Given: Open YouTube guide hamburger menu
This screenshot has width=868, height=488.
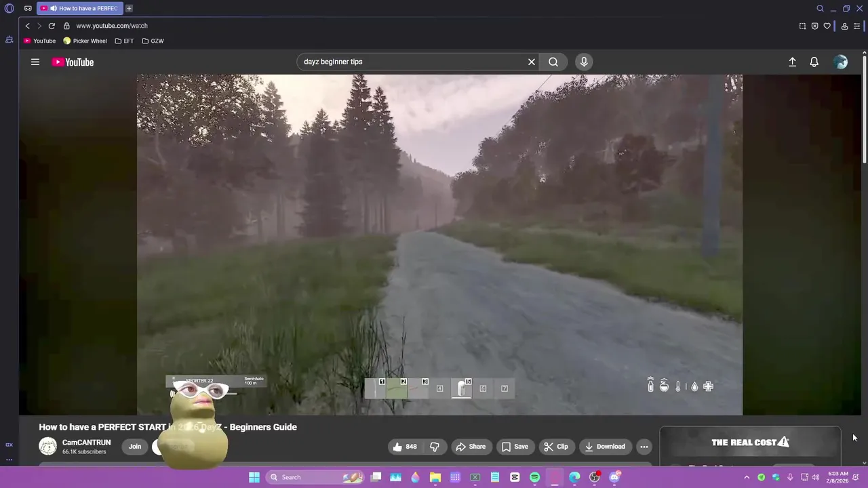Looking at the screenshot, I should tap(35, 62).
